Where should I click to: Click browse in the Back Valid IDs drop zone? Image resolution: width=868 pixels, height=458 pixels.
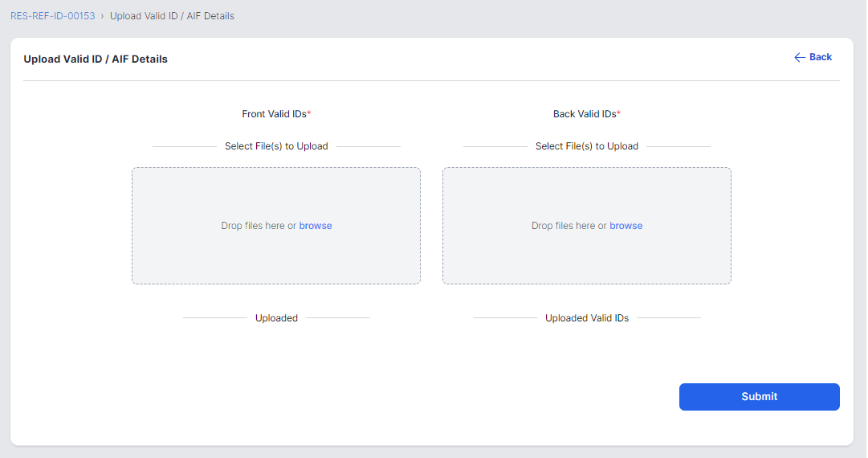point(626,226)
